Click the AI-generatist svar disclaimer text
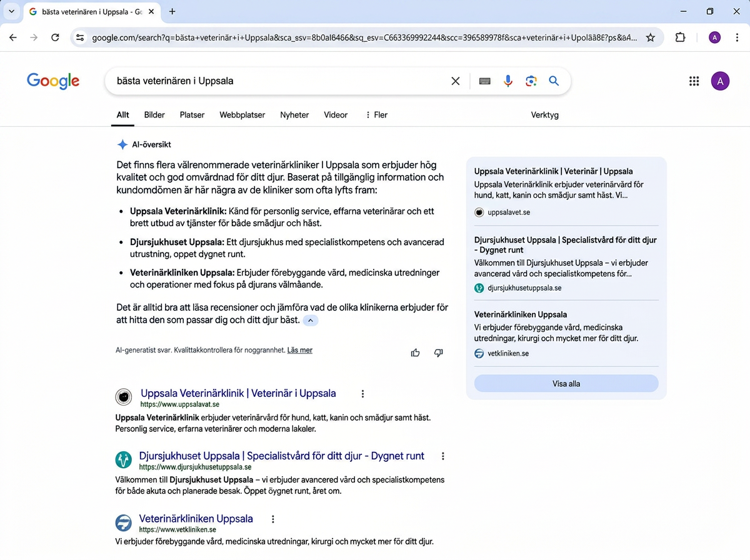This screenshot has width=750, height=560. 201,350
